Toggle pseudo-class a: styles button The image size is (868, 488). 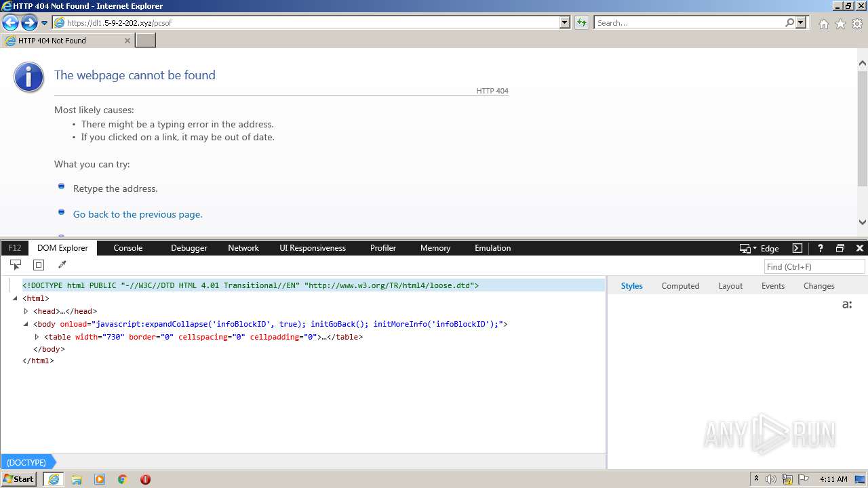[847, 304]
